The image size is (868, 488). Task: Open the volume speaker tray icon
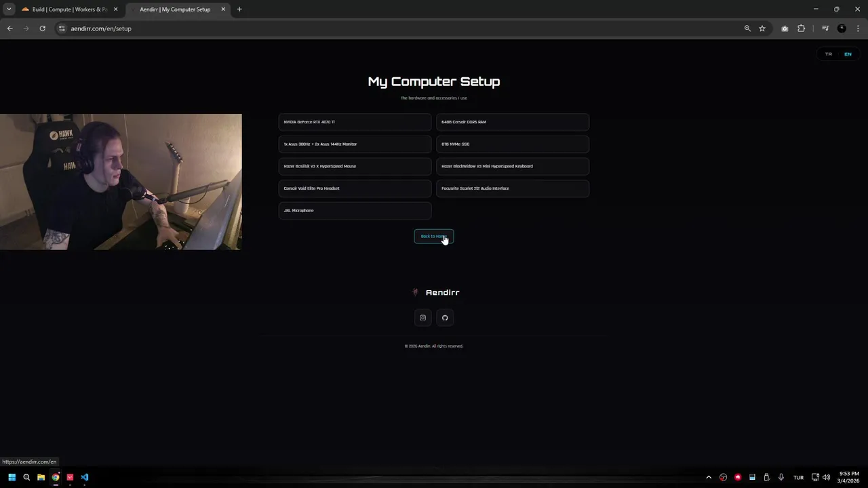[826, 477]
